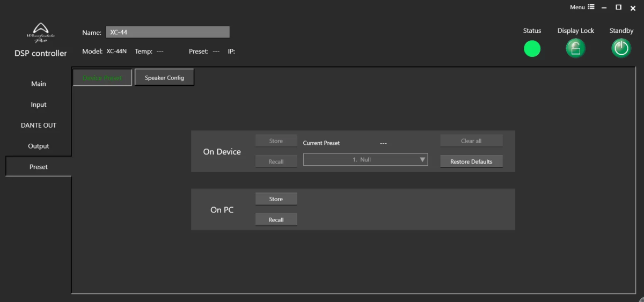Navigate to DANTE OUT page
This screenshot has height=302, width=644.
click(39, 125)
